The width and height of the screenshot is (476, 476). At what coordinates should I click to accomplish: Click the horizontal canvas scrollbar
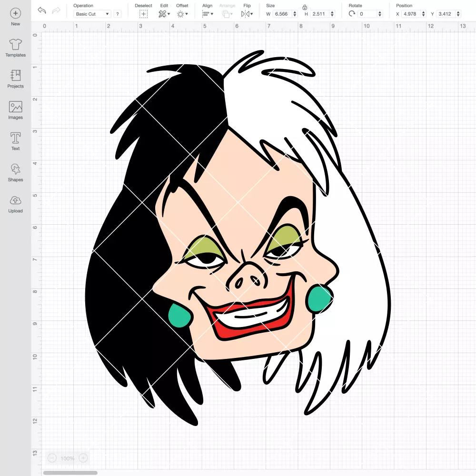coord(70,473)
